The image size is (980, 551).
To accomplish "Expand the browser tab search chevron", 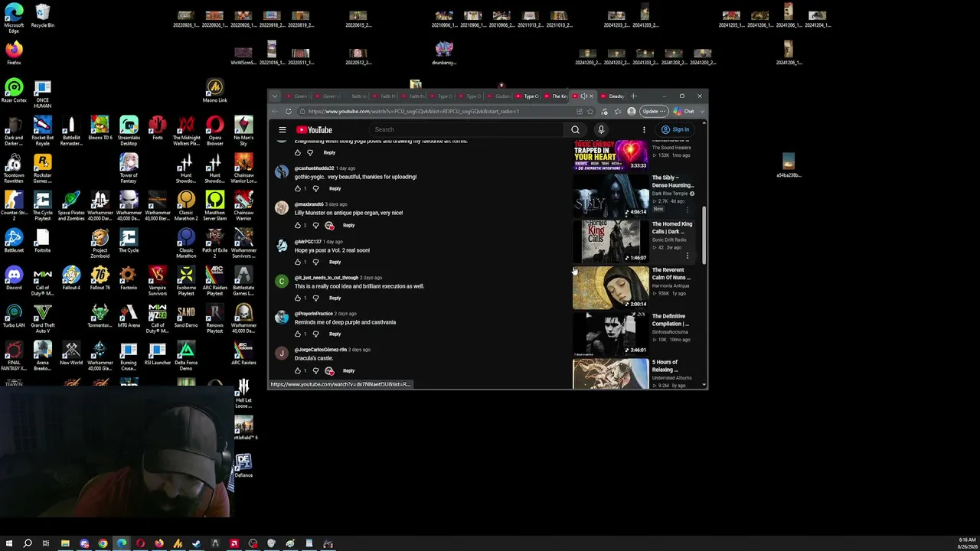I will pos(276,96).
